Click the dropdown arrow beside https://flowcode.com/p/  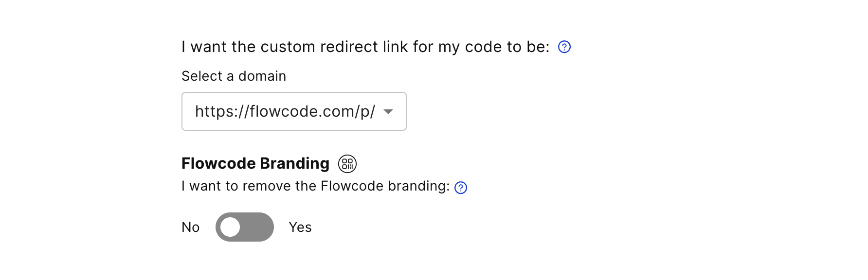(388, 111)
